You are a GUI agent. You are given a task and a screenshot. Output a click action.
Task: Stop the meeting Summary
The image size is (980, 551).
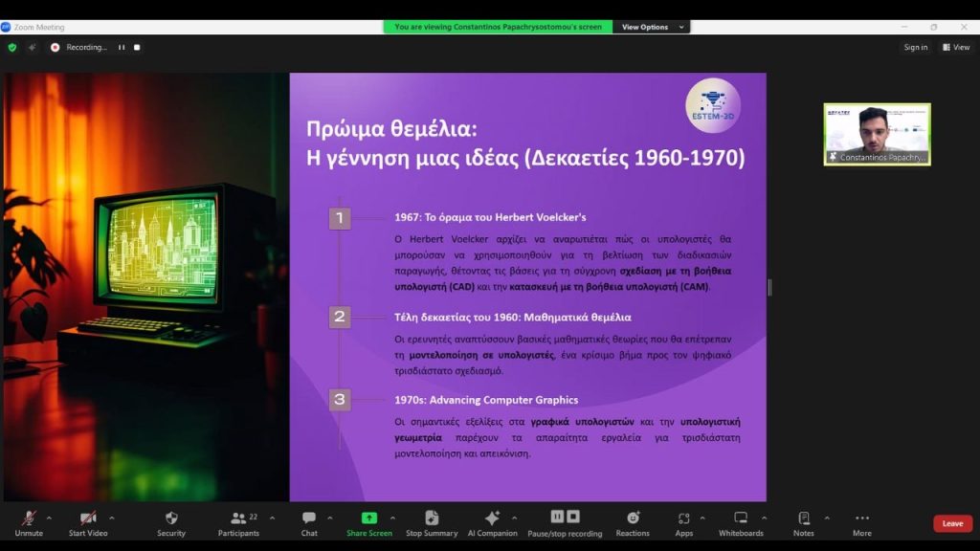tap(432, 523)
